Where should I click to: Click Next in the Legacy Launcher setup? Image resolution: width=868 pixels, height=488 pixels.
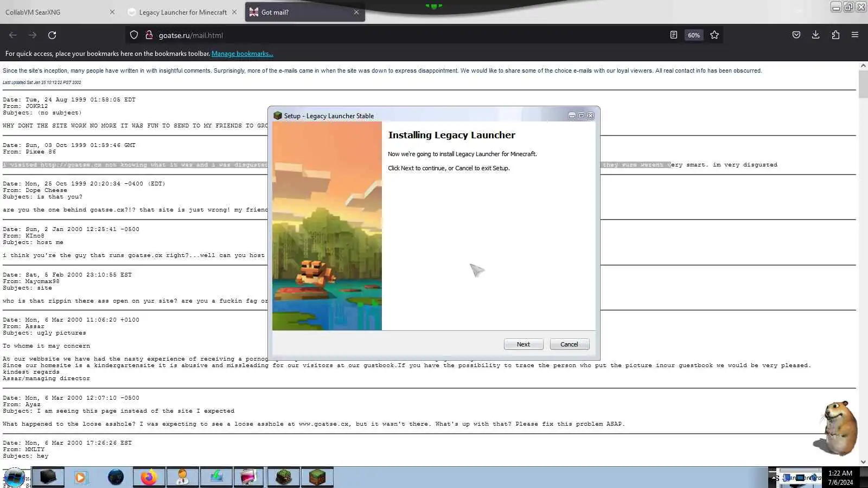[524, 344]
